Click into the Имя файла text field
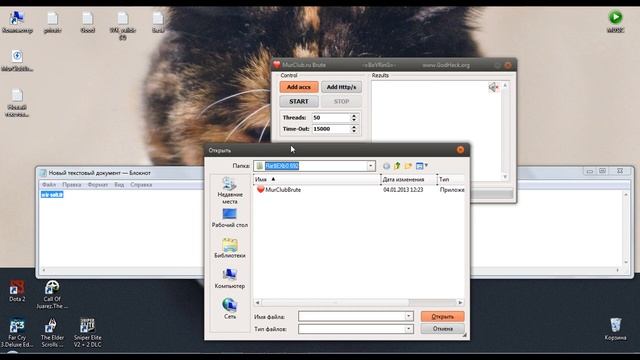Image resolution: width=640 pixels, height=360 pixels. tap(351, 316)
